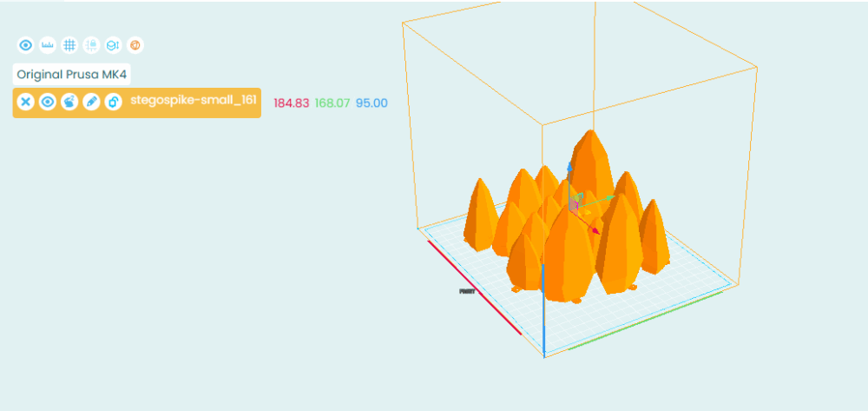Click the ruler measurement icon
Viewport: 868px width, 411px height.
pyautogui.click(x=48, y=44)
